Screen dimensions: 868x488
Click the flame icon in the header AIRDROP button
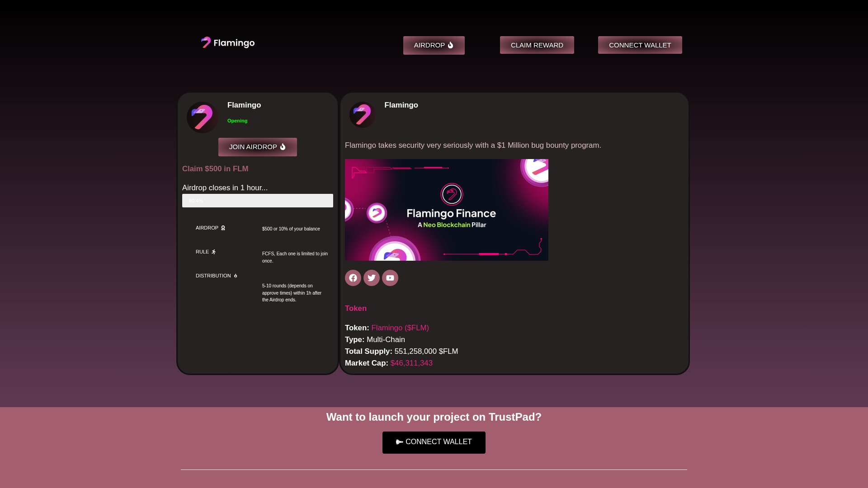[451, 45]
